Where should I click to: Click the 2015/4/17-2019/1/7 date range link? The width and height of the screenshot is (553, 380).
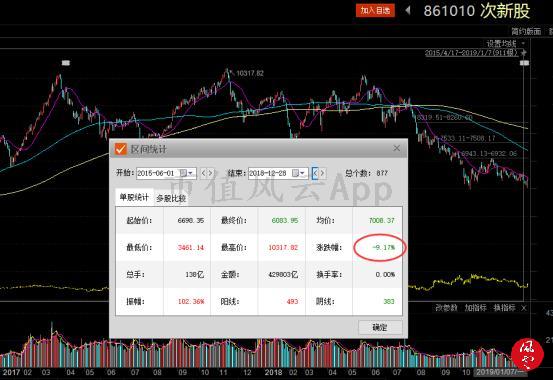(x=471, y=53)
